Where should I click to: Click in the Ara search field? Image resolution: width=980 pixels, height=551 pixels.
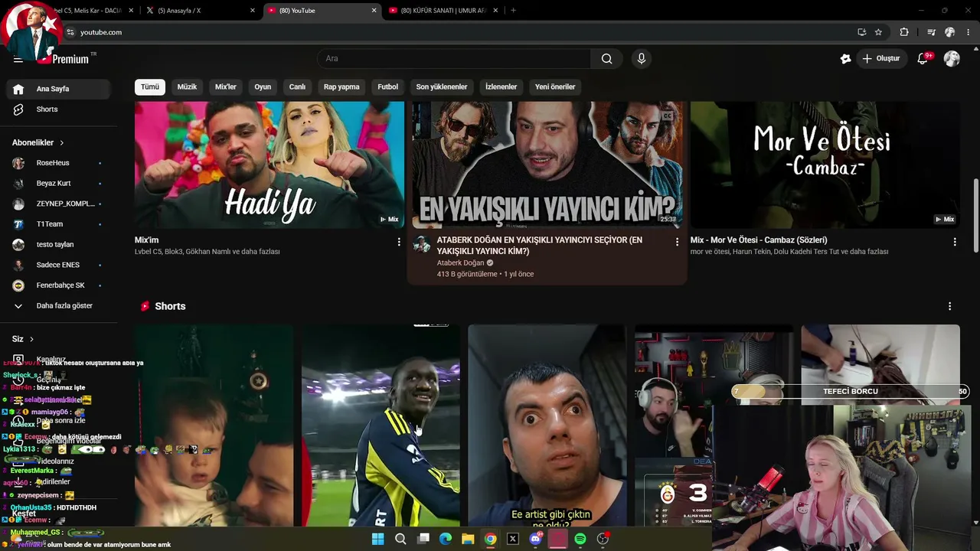click(x=454, y=59)
